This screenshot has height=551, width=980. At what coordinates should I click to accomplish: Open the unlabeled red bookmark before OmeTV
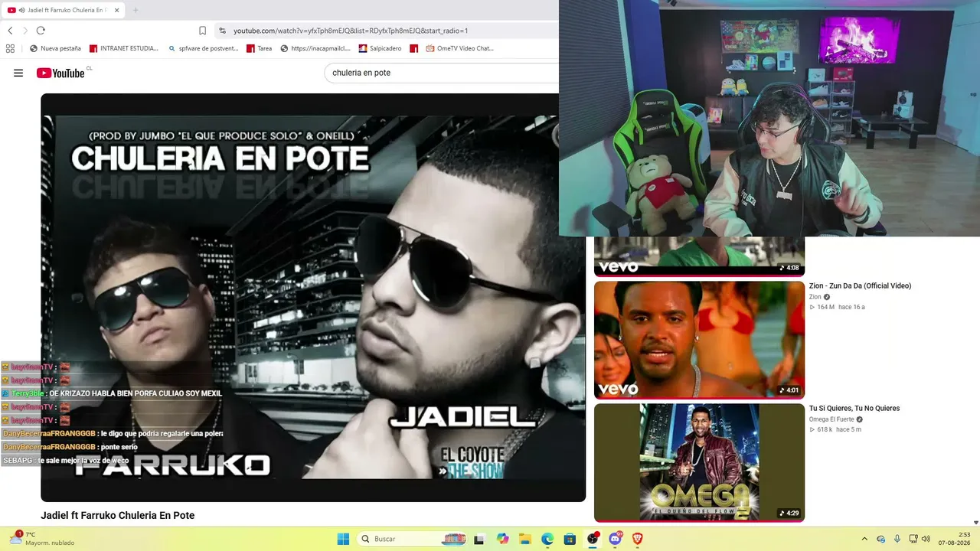click(414, 48)
